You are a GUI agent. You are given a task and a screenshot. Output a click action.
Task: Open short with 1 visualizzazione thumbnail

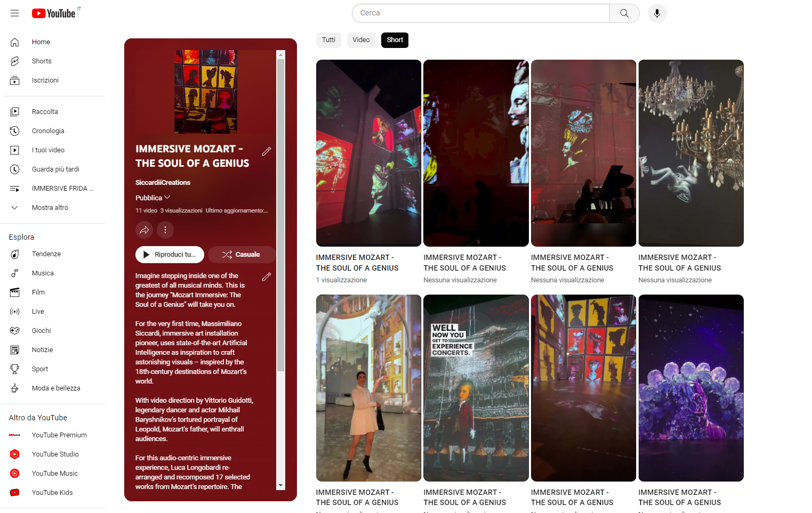click(x=368, y=153)
